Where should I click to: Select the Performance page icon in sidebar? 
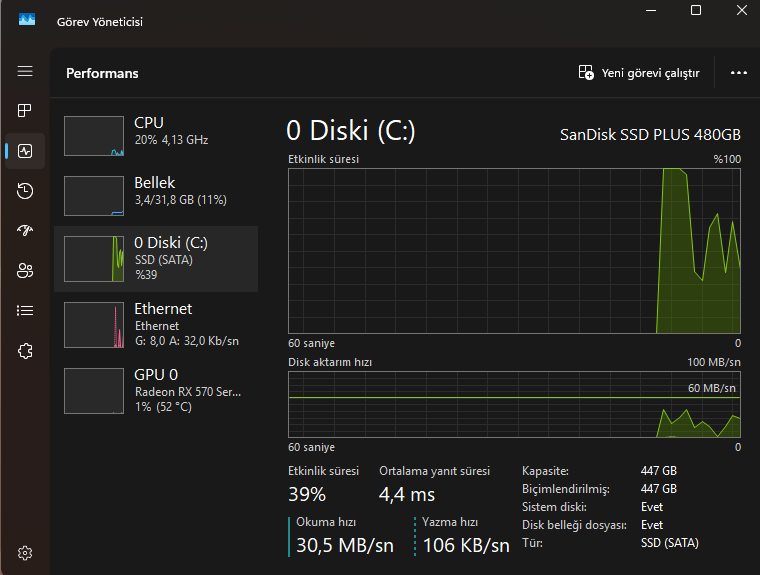tap(25, 151)
